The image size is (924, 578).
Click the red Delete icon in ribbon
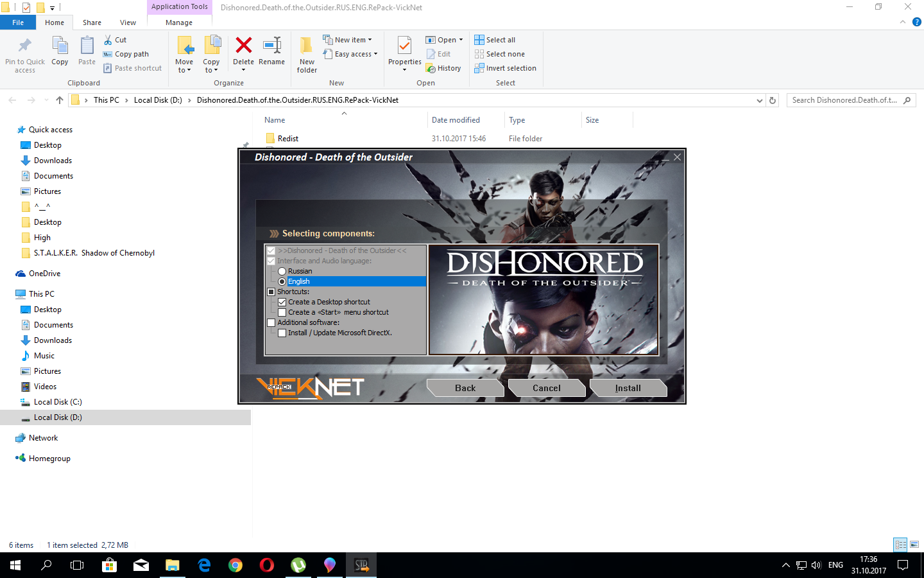coord(243,46)
